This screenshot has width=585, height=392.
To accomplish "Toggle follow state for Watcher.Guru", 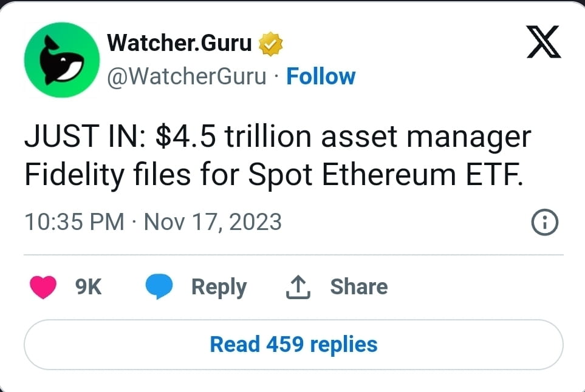I will coord(321,76).
